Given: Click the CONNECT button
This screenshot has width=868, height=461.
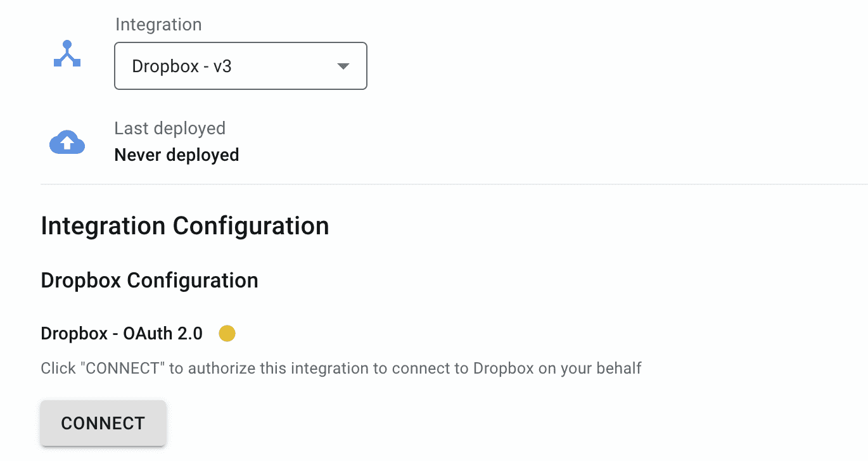Looking at the screenshot, I should pos(103,423).
